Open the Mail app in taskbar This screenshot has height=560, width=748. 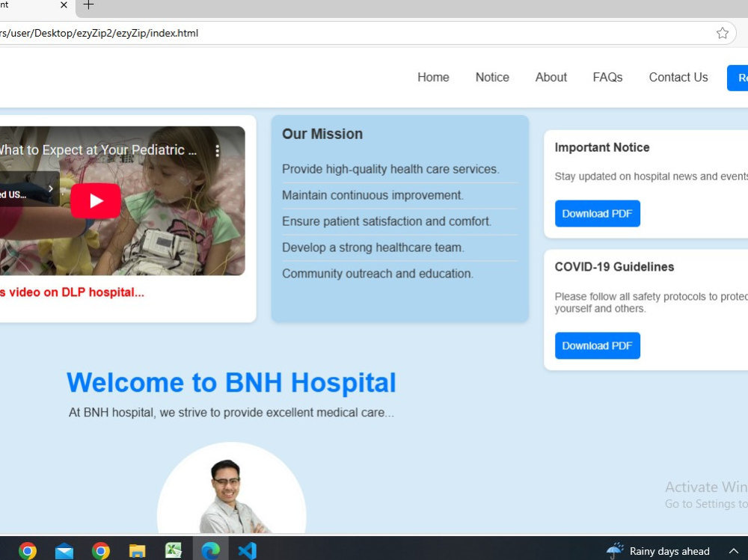click(x=64, y=550)
